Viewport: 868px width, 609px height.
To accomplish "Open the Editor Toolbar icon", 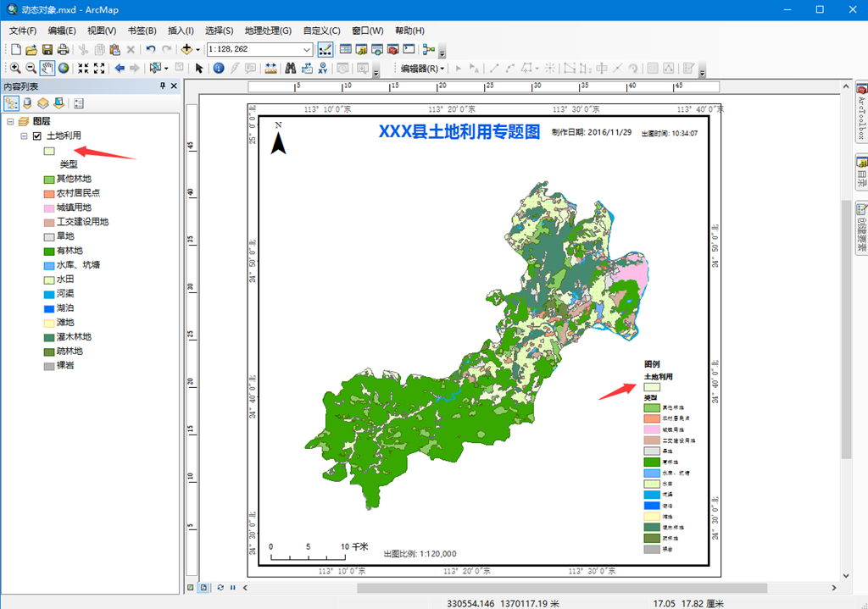I will tap(325, 49).
